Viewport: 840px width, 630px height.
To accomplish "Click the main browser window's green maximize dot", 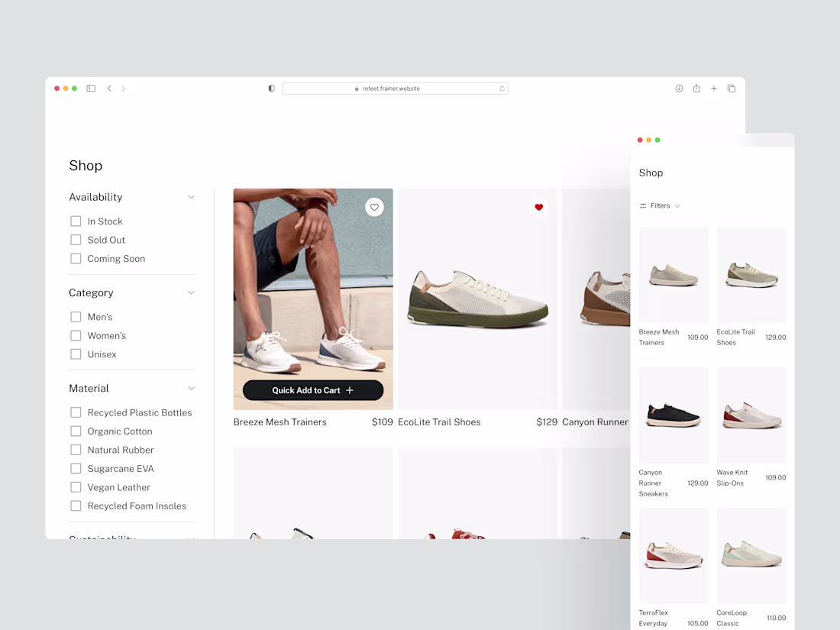I will click(75, 89).
